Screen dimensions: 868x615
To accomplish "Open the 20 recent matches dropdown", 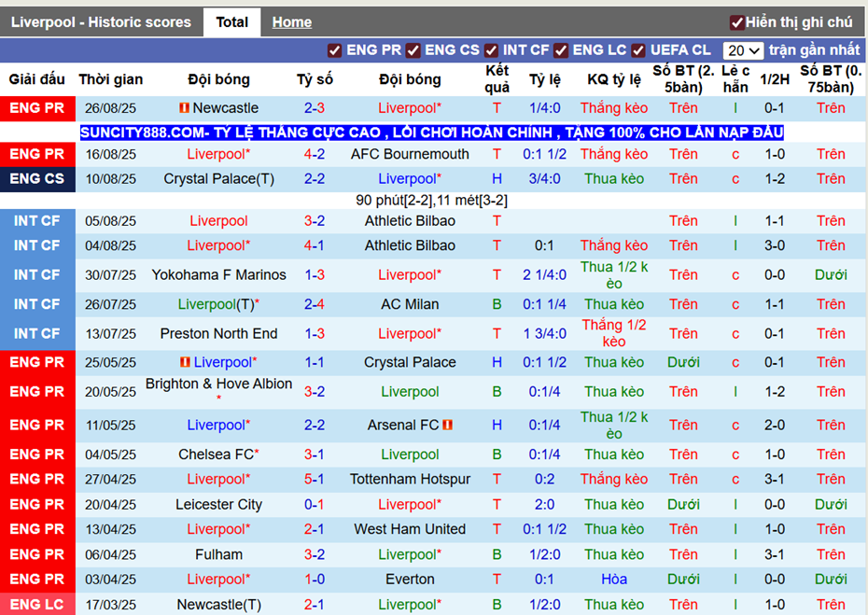I will click(x=743, y=50).
